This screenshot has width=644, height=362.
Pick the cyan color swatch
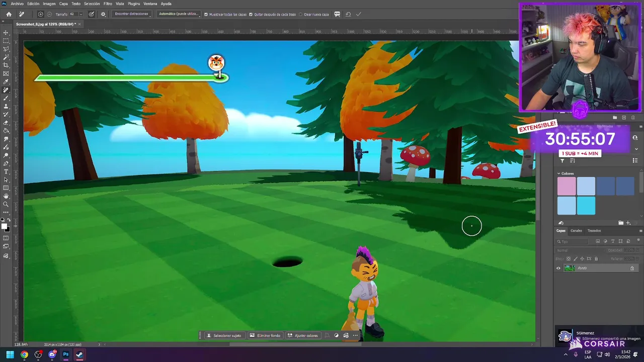[x=586, y=206]
